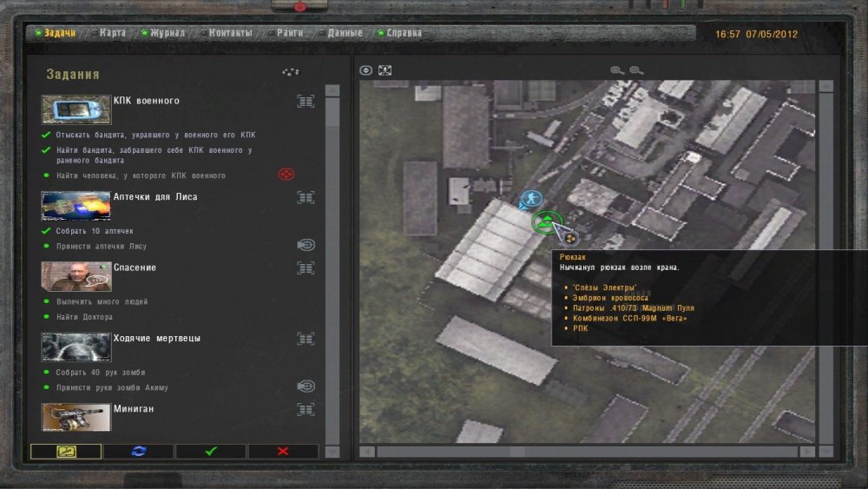Click the yellow story-tasks filter button
Image resolution: width=868 pixels, height=489 pixels.
click(66, 452)
